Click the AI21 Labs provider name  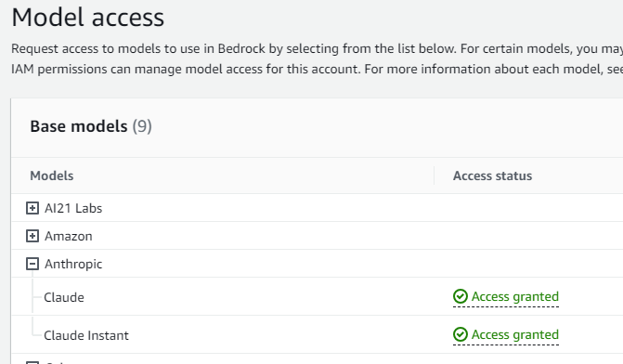tap(73, 208)
